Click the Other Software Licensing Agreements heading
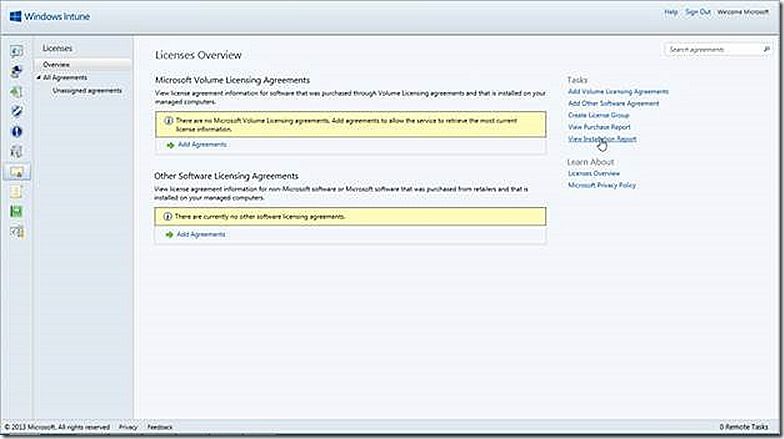 coord(226,176)
